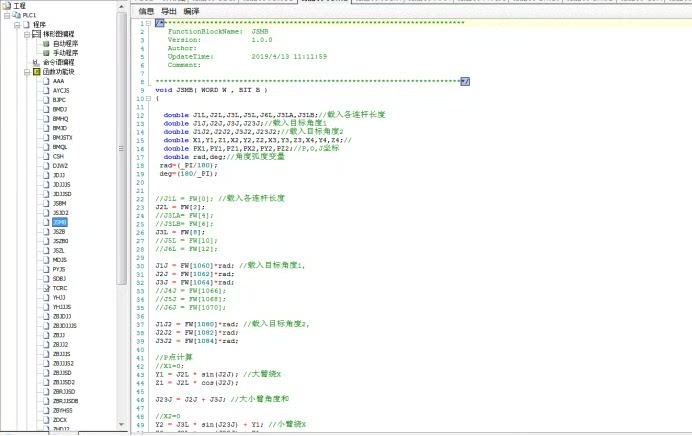
Task: Select the ZBJJ2 function block label
Action: click(x=60, y=345)
